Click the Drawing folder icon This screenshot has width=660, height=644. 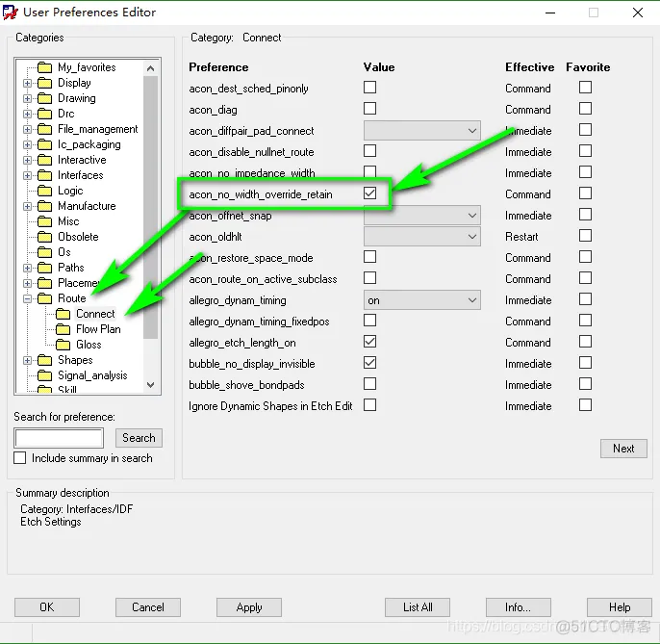tap(44, 98)
